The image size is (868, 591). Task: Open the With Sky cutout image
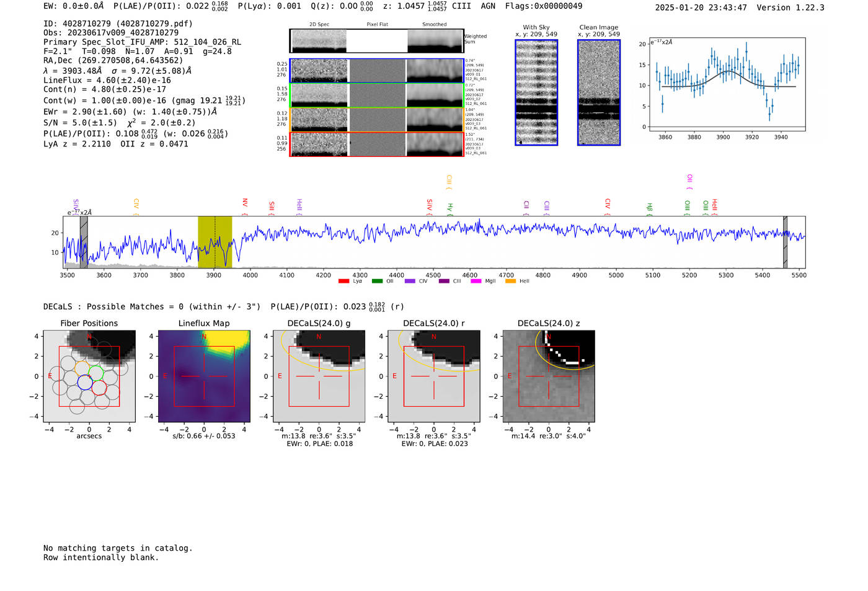(536, 92)
